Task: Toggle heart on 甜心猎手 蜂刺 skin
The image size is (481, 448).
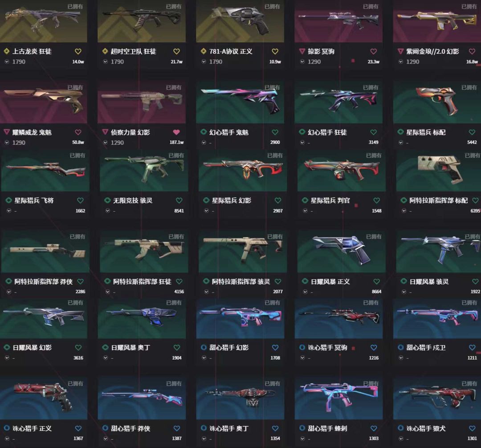Action: 374,428
